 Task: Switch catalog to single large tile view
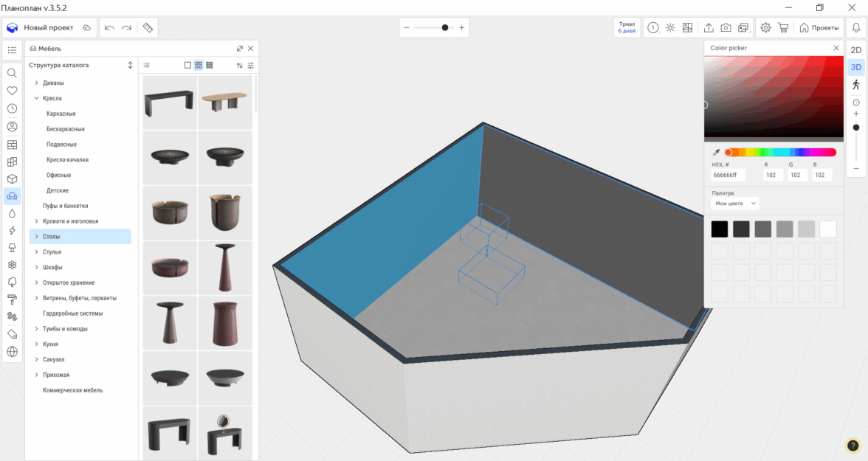187,66
